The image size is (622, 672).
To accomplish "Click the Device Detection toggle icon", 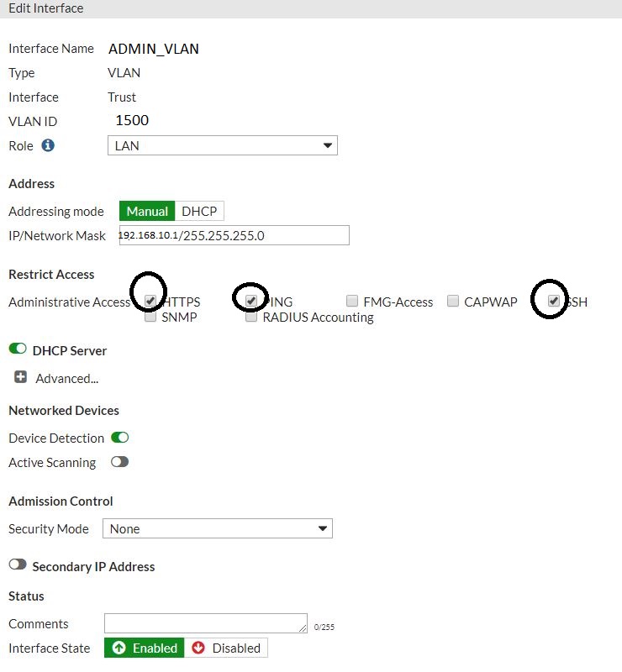I will pyautogui.click(x=120, y=438).
